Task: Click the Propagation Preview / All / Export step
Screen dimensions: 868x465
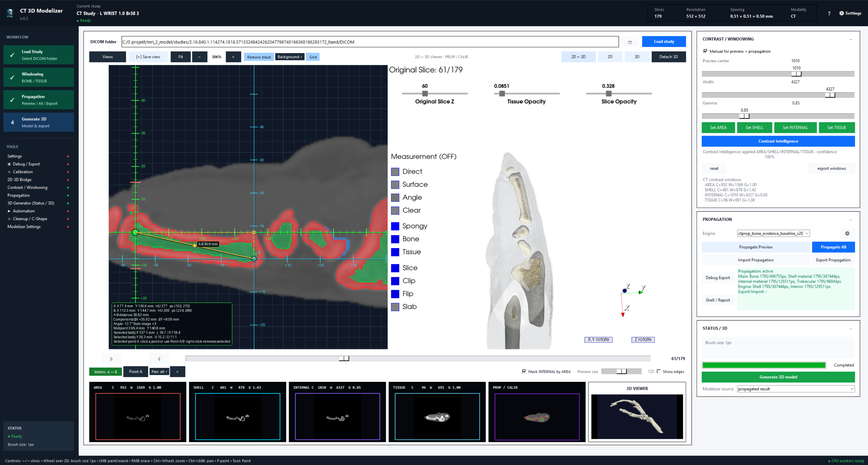Action: 39,100
